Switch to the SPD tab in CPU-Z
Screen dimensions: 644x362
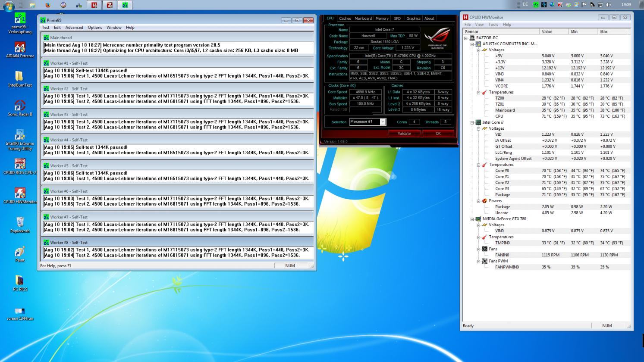point(397,19)
